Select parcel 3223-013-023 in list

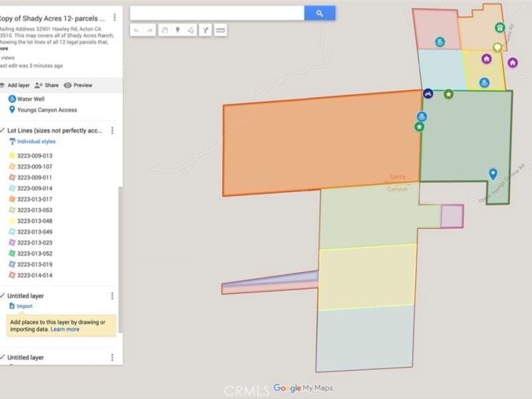click(x=31, y=243)
